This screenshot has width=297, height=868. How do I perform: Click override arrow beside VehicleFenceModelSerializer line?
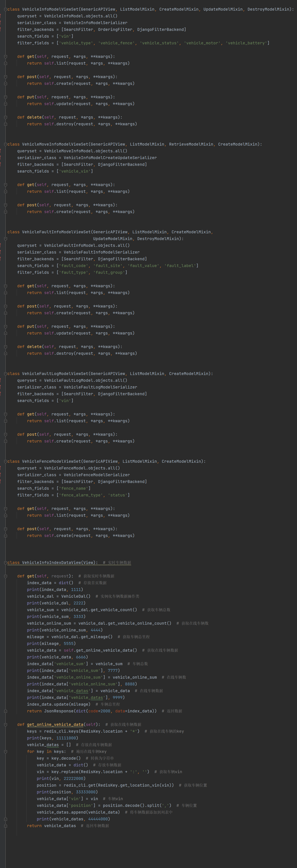click(1, 475)
